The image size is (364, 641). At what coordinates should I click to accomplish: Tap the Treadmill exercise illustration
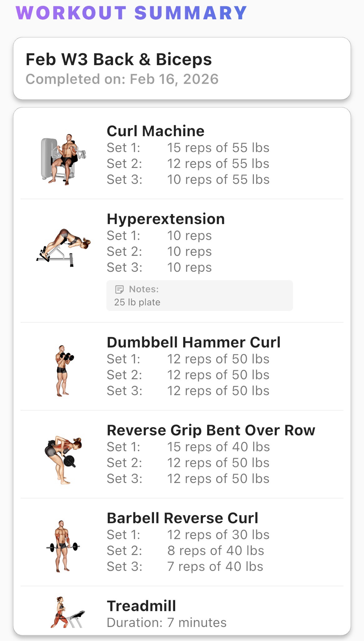click(x=67, y=612)
